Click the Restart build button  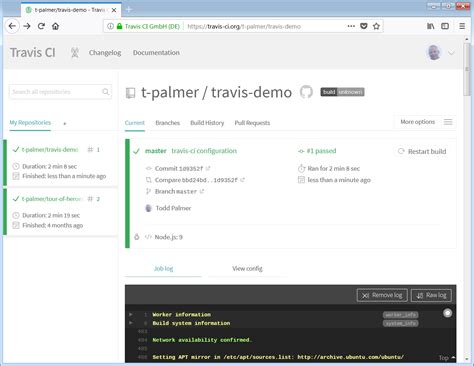pyautogui.click(x=422, y=151)
